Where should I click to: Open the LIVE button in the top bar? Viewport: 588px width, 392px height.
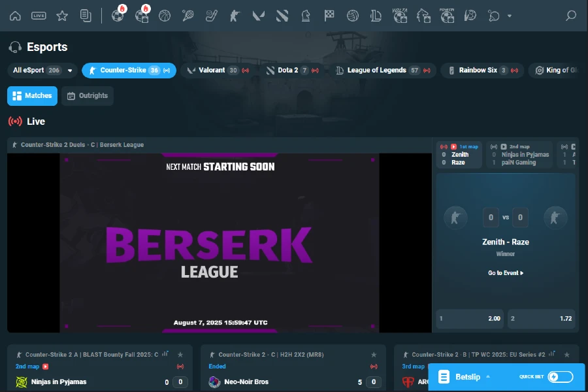point(37,14)
